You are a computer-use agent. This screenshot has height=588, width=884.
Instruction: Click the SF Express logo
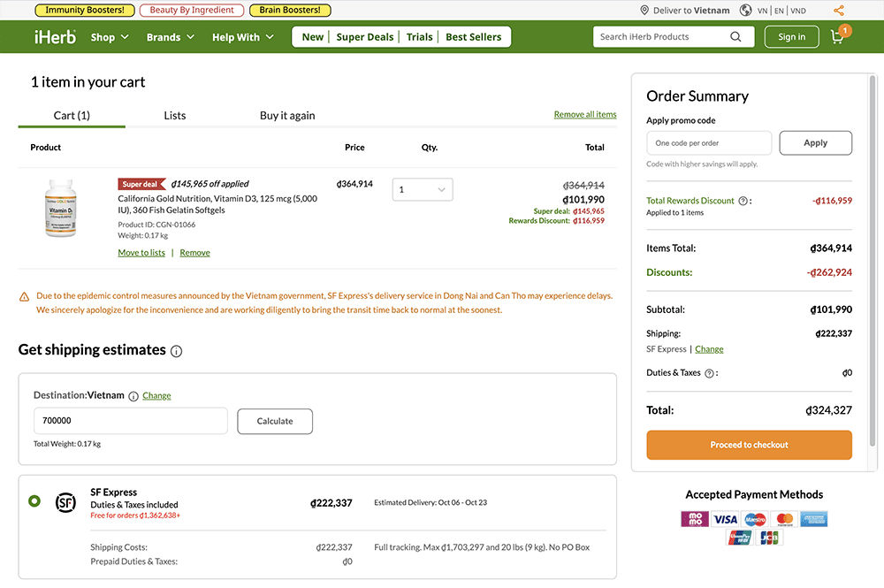coord(65,502)
